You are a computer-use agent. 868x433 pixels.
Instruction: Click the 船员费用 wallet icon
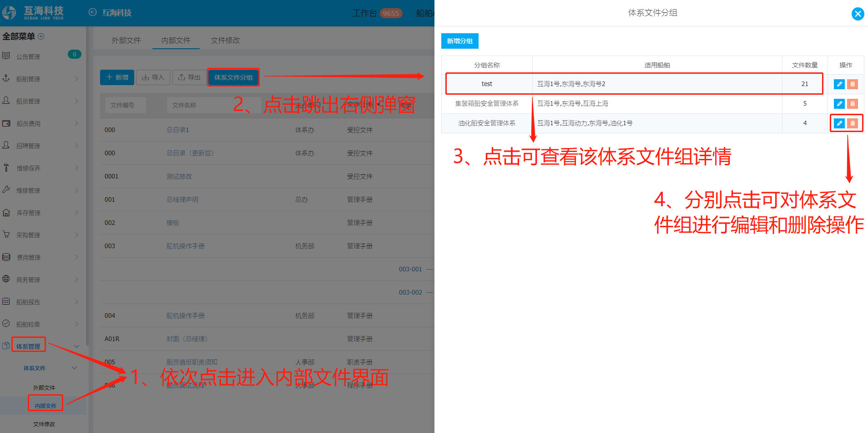(x=6, y=123)
